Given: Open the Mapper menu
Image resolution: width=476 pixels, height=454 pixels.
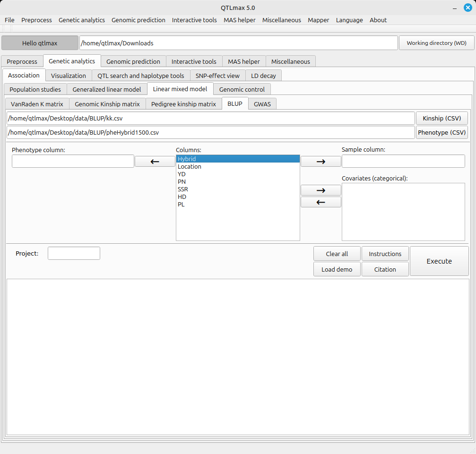Looking at the screenshot, I should click(318, 20).
